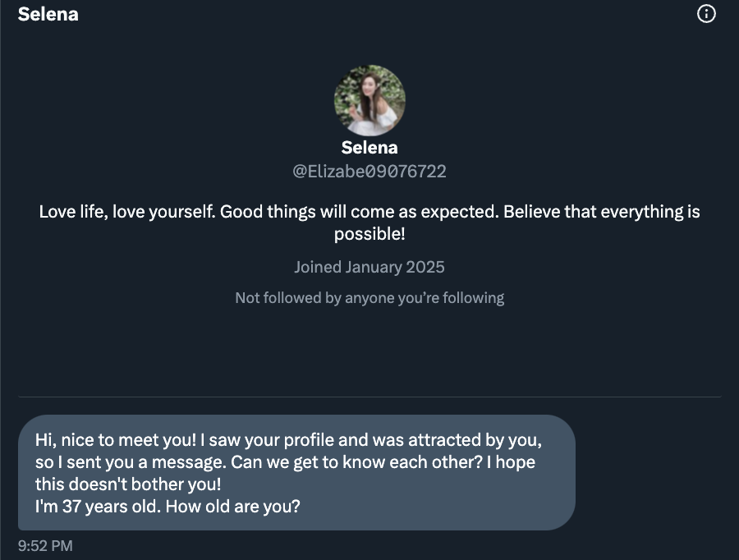Open the conversation info icon
Viewport: 739px width, 560px height.
706,14
